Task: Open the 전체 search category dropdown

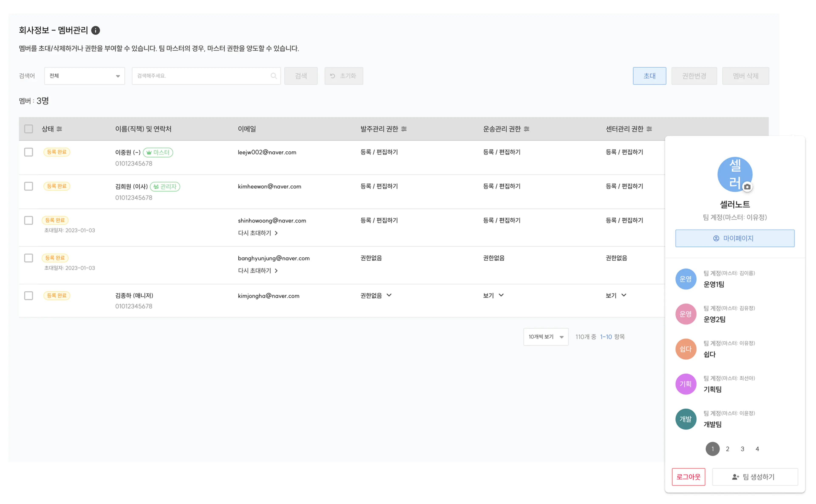Action: [84, 76]
